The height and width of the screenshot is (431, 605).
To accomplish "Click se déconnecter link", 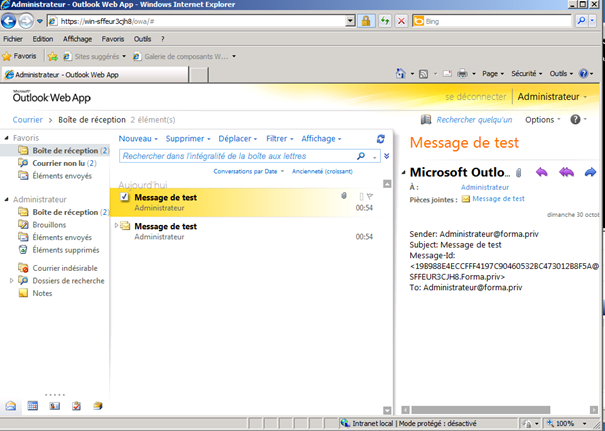I will pos(475,97).
